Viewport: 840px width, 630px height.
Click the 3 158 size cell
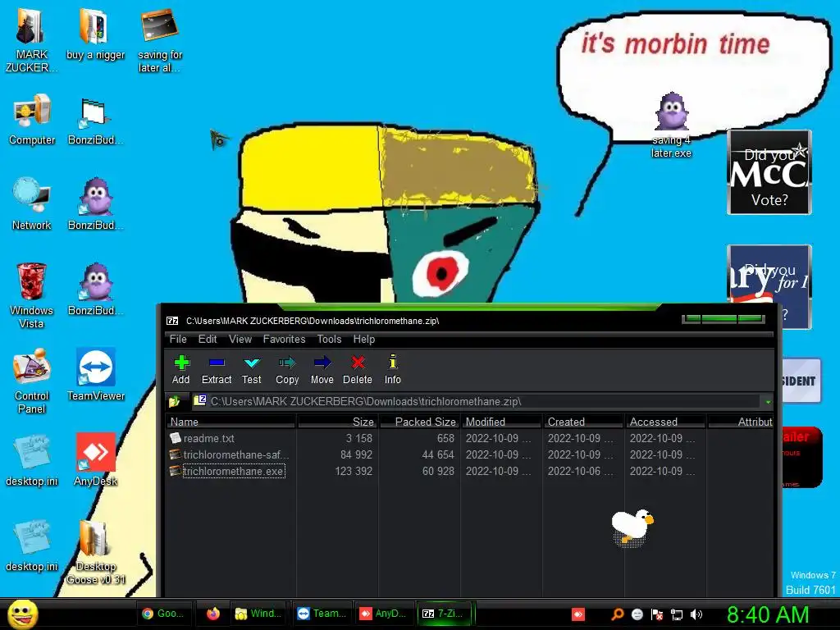359,438
